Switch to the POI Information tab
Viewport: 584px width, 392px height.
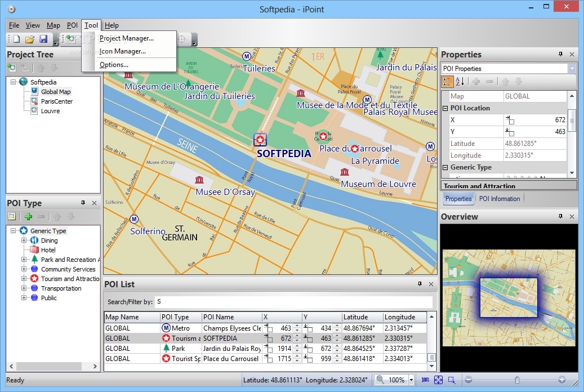coord(500,198)
